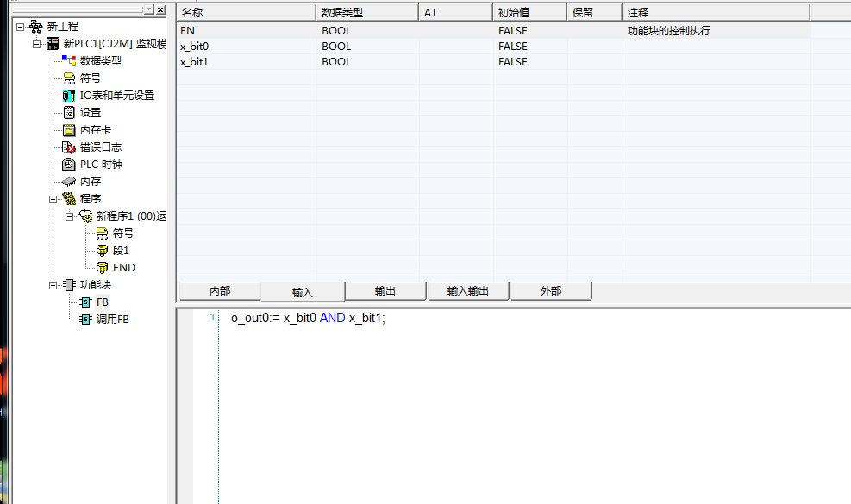Select the 内存 icon in tree

[x=69, y=181]
